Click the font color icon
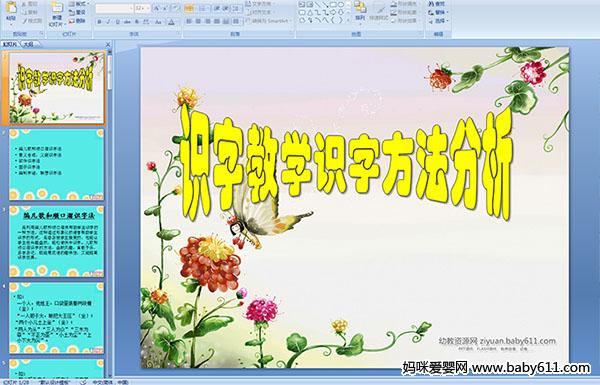The width and height of the screenshot is (600, 385). pos(171,22)
